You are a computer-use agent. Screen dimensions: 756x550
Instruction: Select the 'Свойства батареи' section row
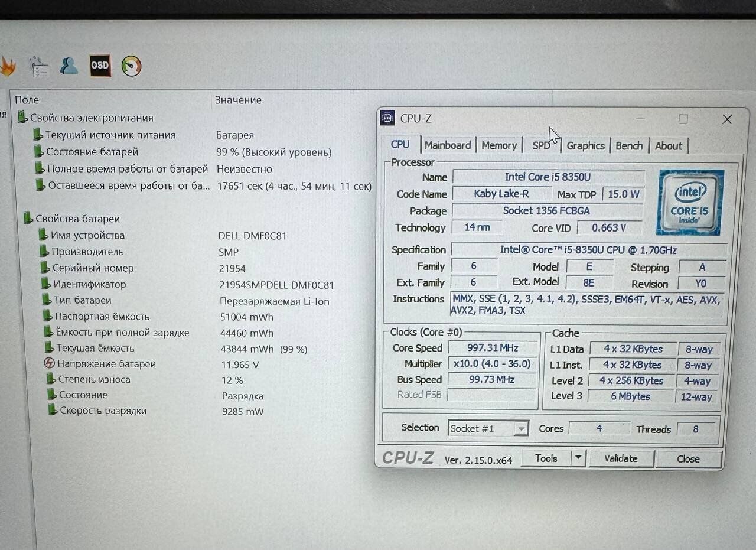77,219
